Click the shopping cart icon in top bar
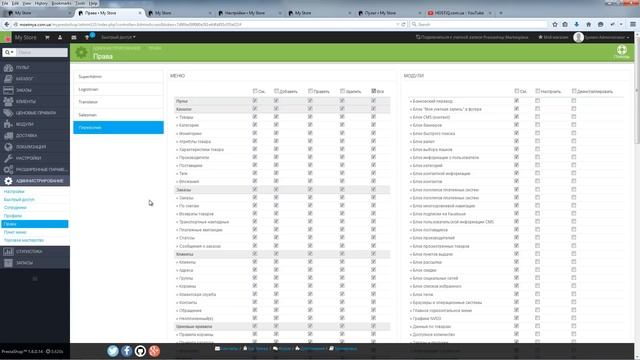 click(47, 37)
